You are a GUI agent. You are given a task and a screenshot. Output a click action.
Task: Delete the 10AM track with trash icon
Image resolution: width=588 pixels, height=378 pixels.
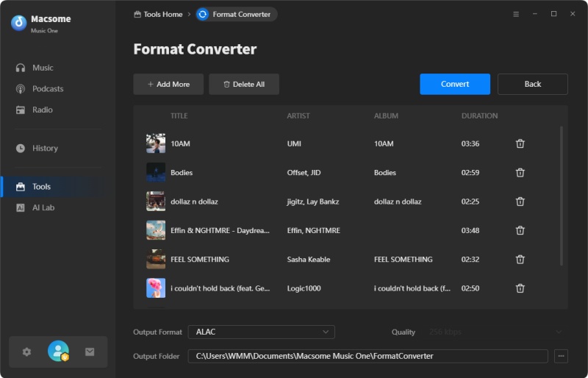[520, 143]
